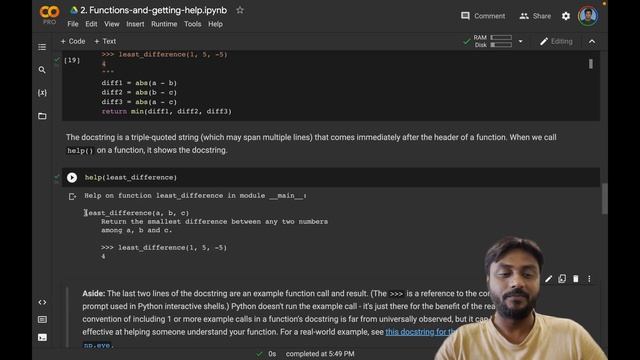Screen dimensions: 640x360
Task: Run the help(least_difference) cell
Action: [72, 177]
